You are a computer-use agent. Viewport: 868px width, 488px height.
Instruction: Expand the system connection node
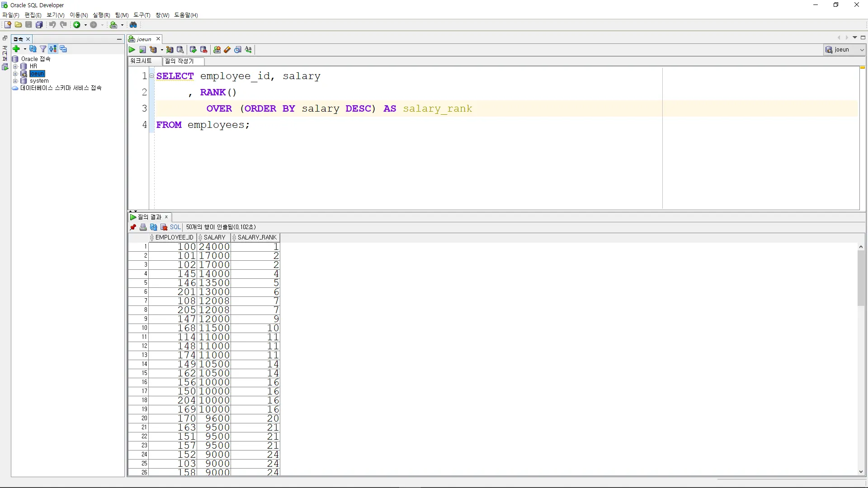point(15,81)
